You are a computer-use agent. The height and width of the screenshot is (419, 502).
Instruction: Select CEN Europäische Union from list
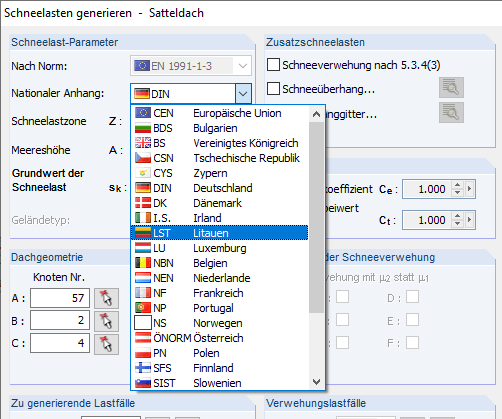tap(220, 113)
